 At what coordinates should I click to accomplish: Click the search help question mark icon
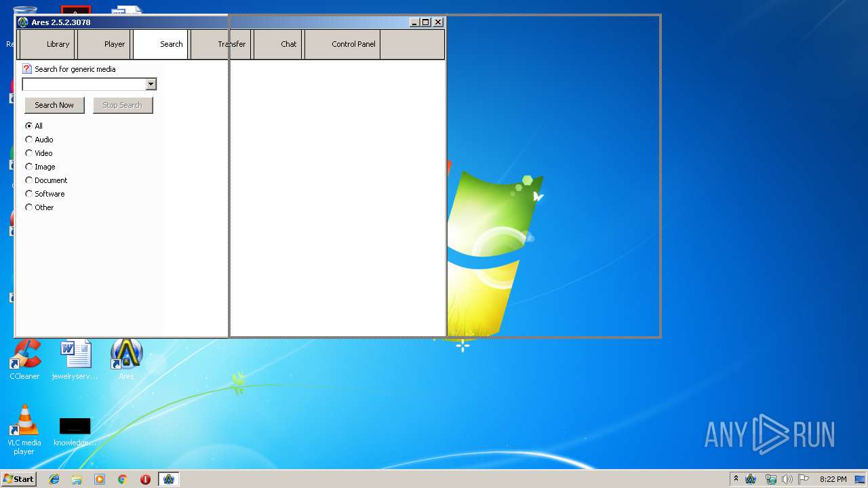[x=27, y=68]
